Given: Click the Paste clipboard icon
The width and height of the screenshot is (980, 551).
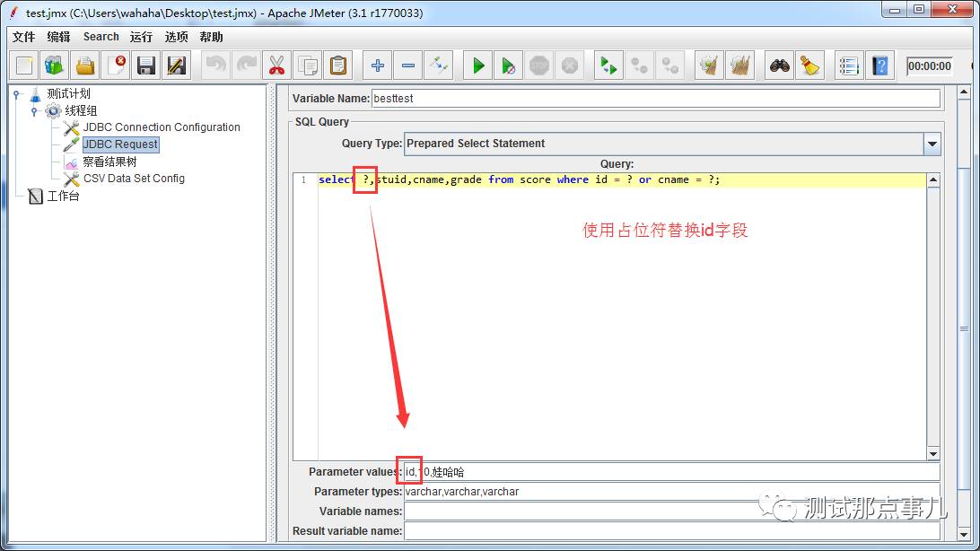Looking at the screenshot, I should click(x=338, y=66).
